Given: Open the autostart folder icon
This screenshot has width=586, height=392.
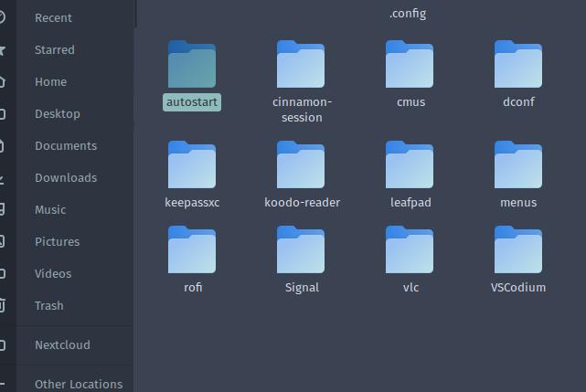Looking at the screenshot, I should tap(192, 65).
